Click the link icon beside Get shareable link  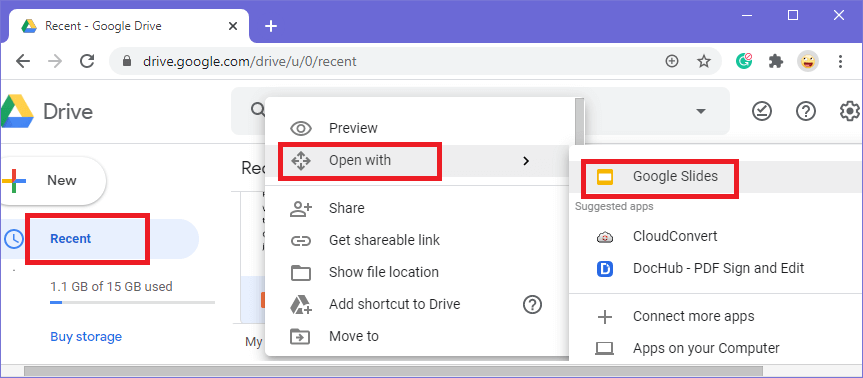301,241
